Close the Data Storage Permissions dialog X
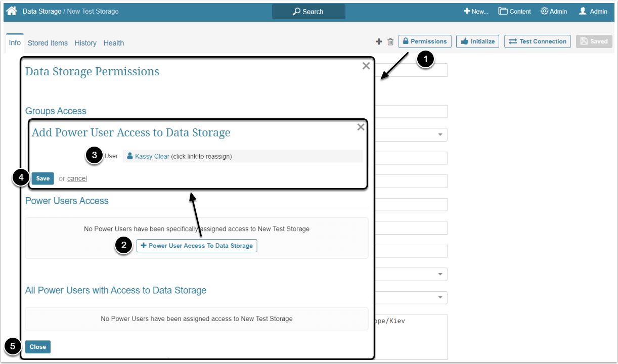Screen dimensions: 618x364 (x=366, y=66)
